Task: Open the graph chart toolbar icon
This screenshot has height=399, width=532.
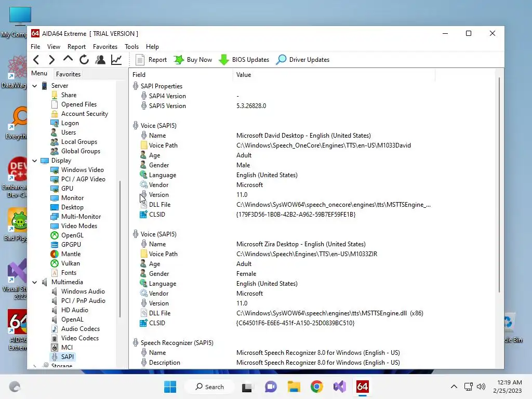Action: 116,60
